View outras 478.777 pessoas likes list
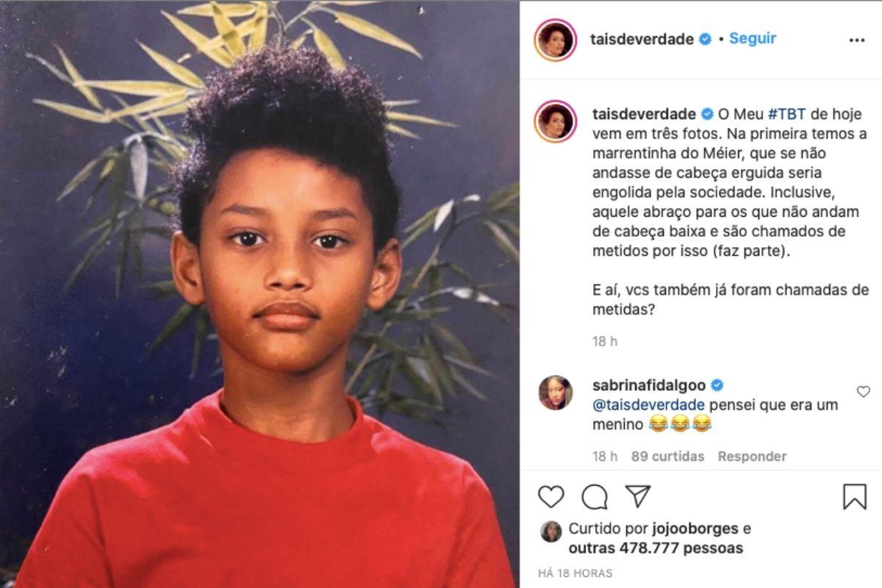The height and width of the screenshot is (588, 882). 656,548
